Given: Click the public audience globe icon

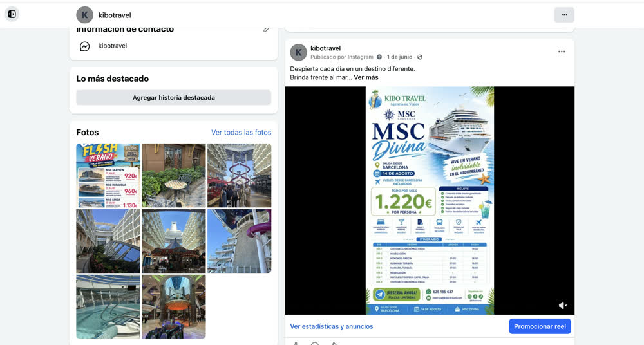Looking at the screenshot, I should point(420,57).
